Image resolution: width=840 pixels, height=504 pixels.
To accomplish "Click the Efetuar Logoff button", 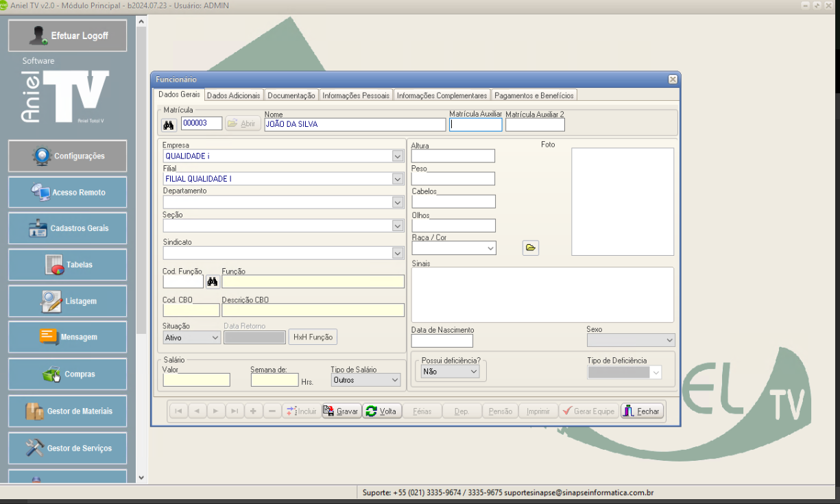I will [68, 36].
